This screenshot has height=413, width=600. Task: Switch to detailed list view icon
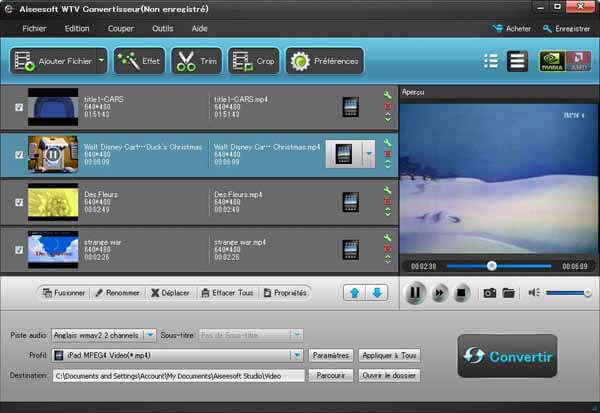[x=517, y=61]
